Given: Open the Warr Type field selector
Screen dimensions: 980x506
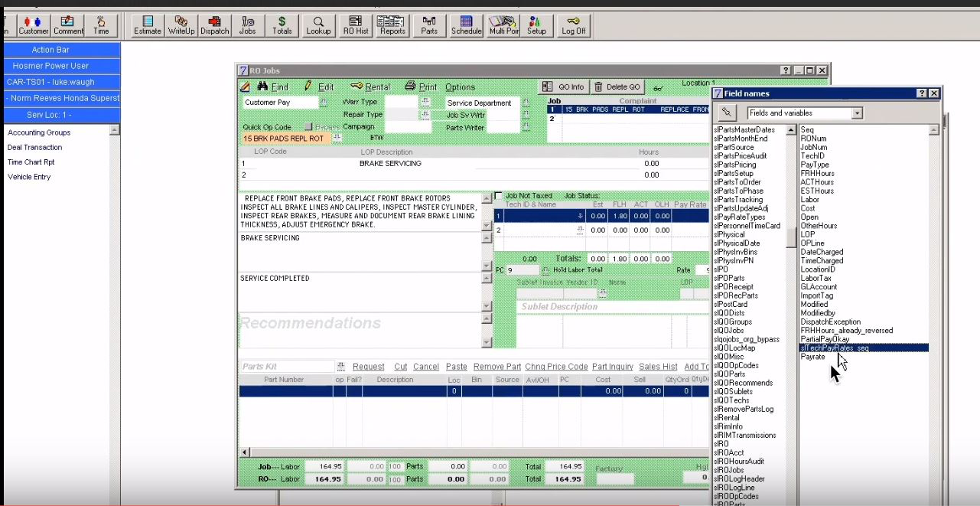Looking at the screenshot, I should 424,102.
